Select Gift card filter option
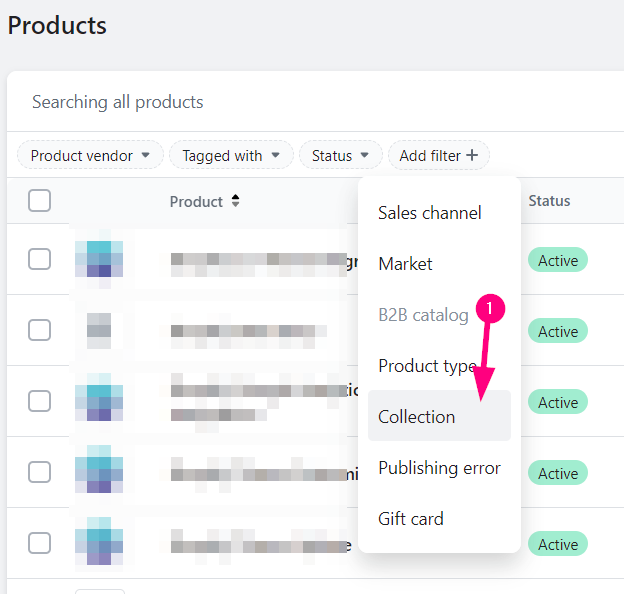The height and width of the screenshot is (594, 624). (x=411, y=519)
